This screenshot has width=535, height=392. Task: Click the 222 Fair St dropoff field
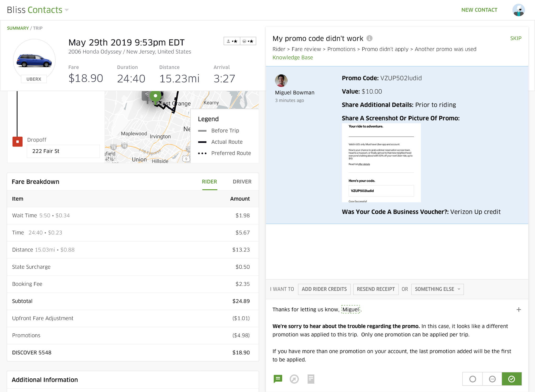coord(63,151)
